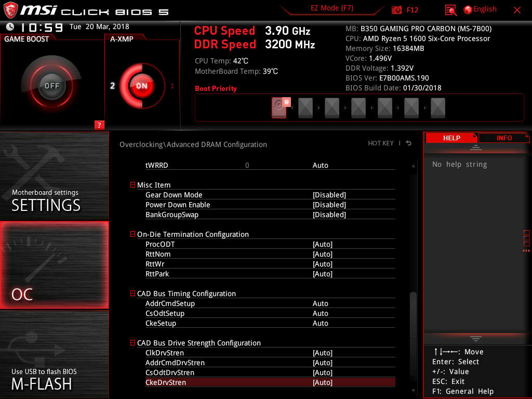Click the scroll up arrow of the settings list

coord(413,166)
